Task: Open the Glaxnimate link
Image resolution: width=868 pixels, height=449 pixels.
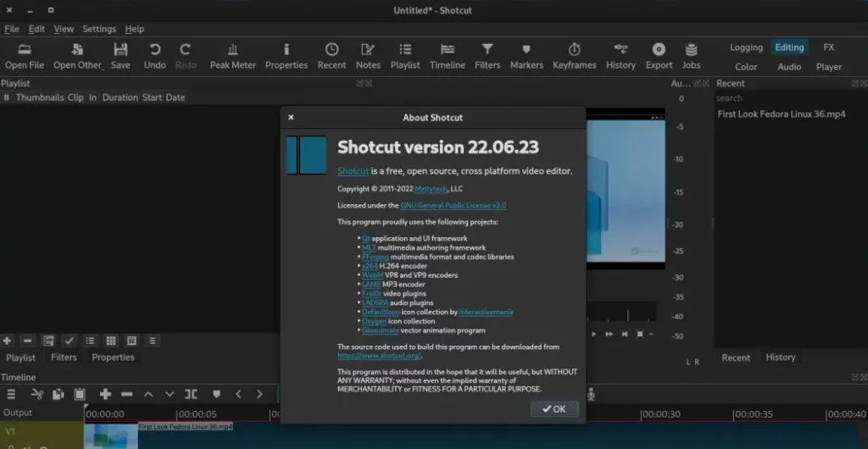Action: coord(381,330)
